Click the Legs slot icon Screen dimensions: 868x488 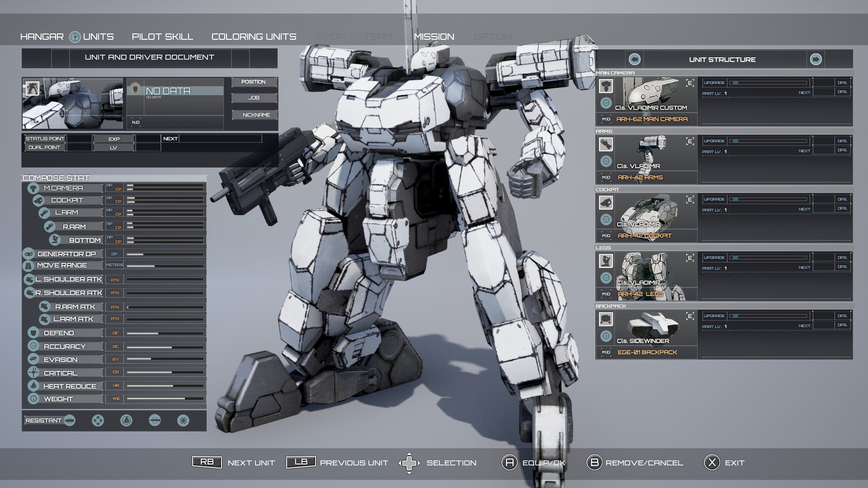(606, 261)
